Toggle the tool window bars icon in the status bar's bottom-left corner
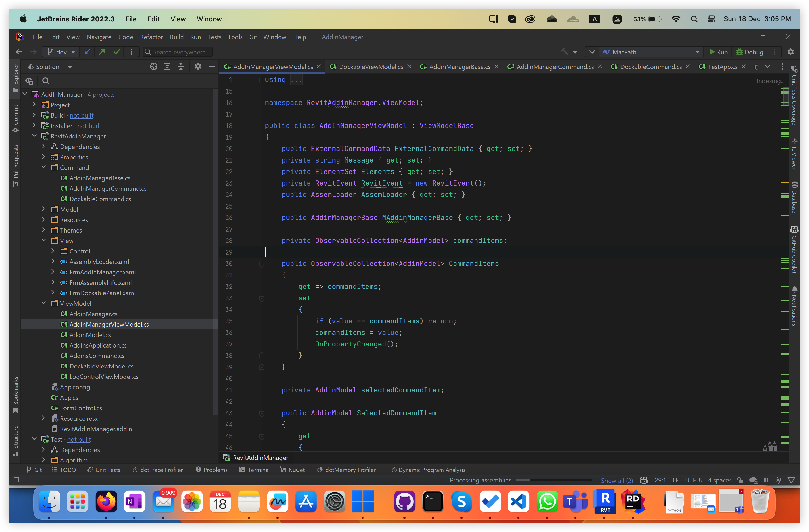Image resolution: width=809 pixels, height=532 pixels. [x=16, y=480]
